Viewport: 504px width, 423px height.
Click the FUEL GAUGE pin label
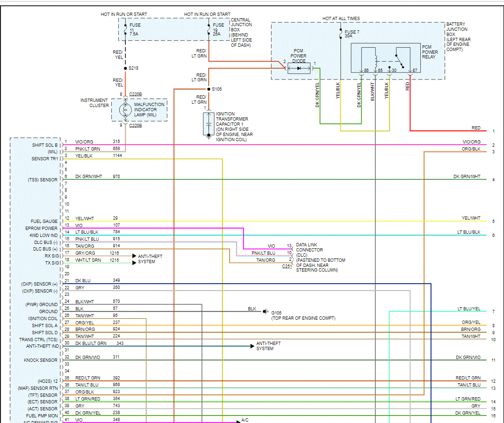coord(44,222)
